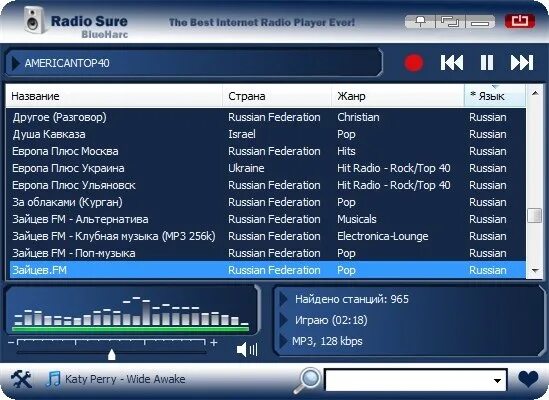Click the red power exit button
Image resolution: width=549 pixels, height=400 pixels.
coord(520,21)
